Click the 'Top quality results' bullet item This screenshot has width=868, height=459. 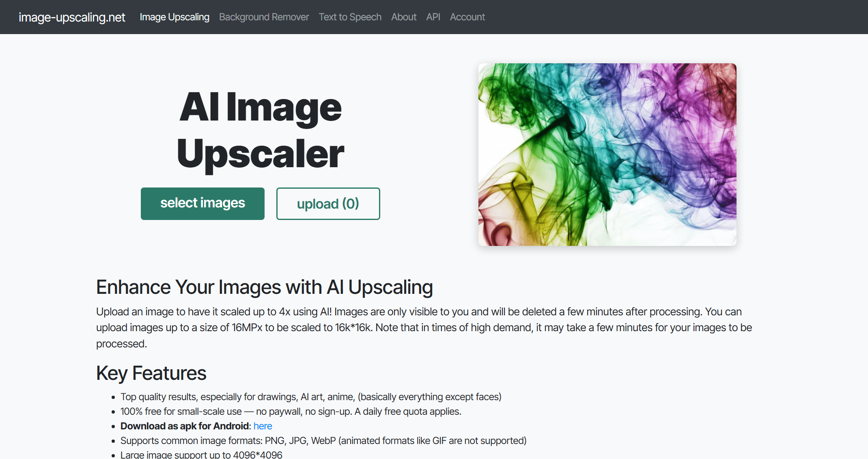[310, 397]
